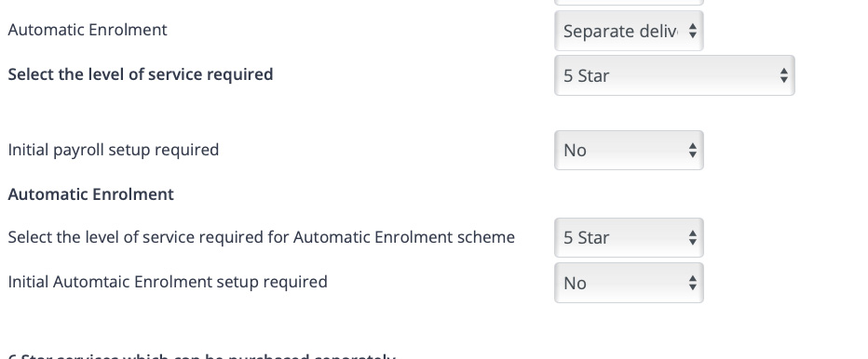Image resolution: width=868 pixels, height=359 pixels.
Task: Open the Initial payroll setup required dropdown
Action: (629, 150)
